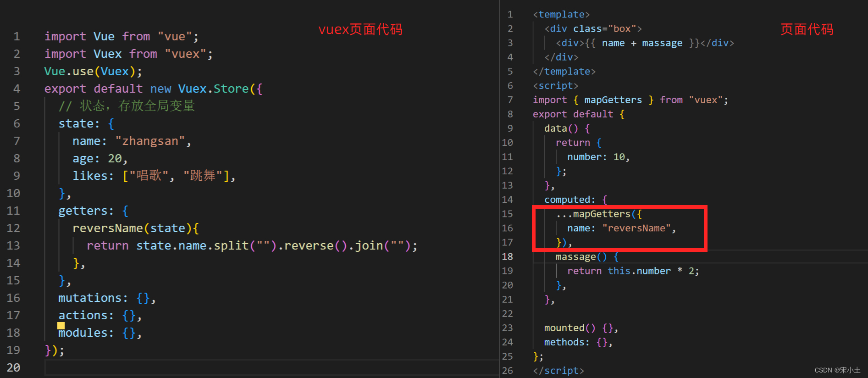Screen dimensions: 868x378
Task: Click the export default { line in component
Action: [x=579, y=114]
